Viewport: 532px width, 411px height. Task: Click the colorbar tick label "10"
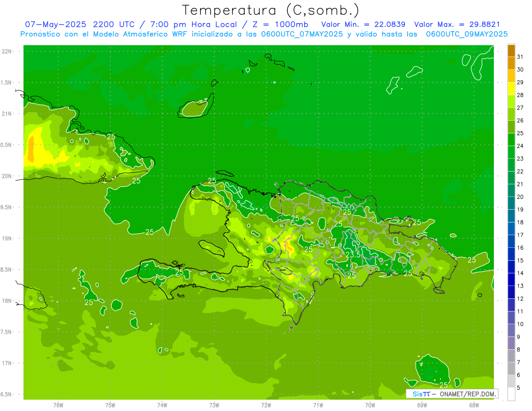tap(520, 324)
